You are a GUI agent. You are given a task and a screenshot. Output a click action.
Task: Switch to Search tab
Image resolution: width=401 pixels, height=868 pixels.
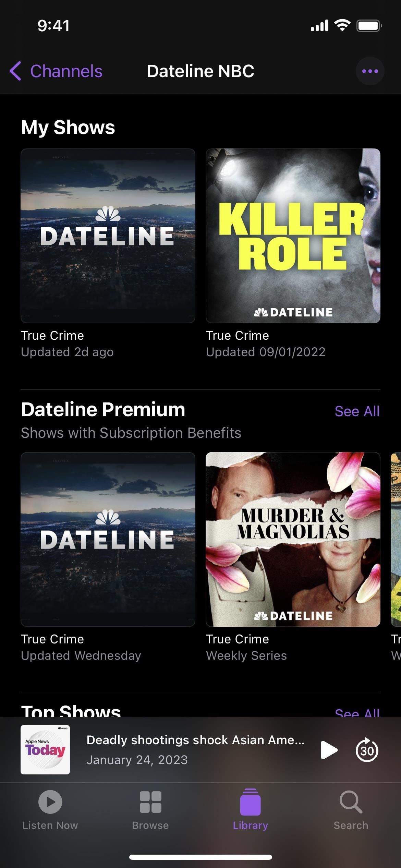pos(351,810)
